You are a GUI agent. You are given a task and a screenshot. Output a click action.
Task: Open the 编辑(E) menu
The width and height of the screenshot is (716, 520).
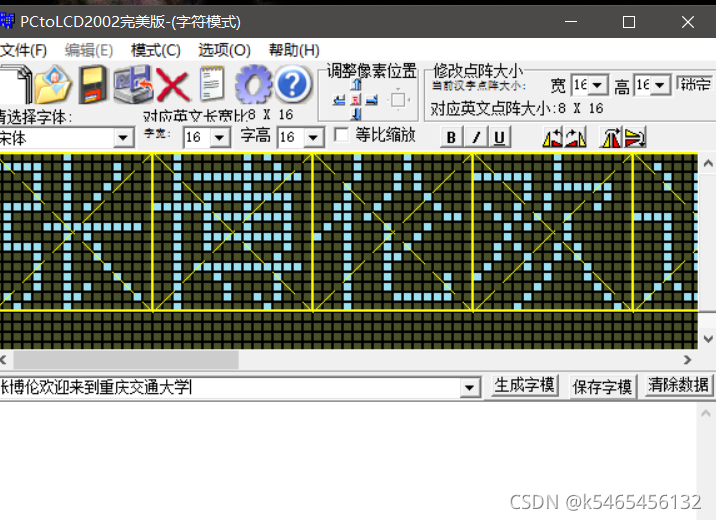click(x=89, y=50)
